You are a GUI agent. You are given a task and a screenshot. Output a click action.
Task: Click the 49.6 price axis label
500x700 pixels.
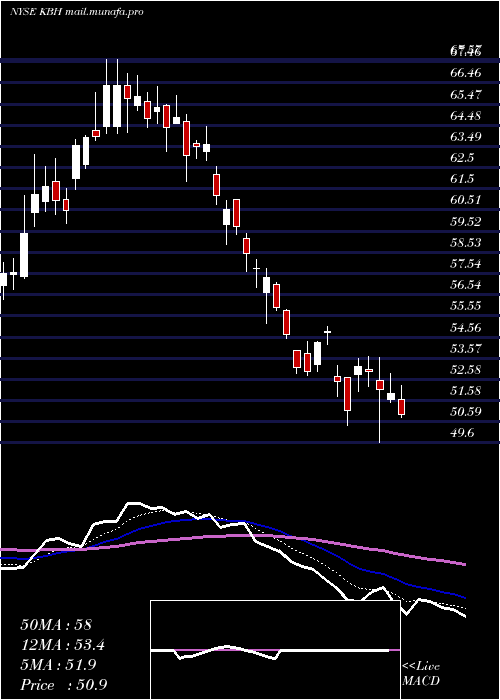(x=462, y=433)
